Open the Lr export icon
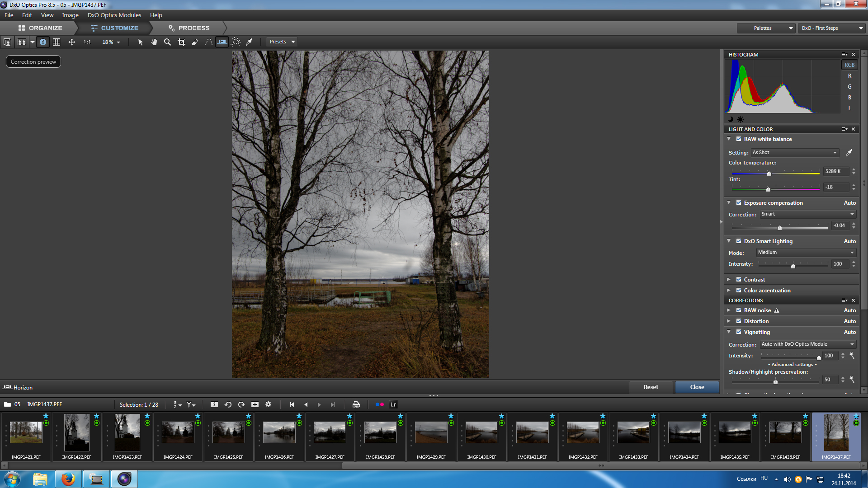 (393, 405)
